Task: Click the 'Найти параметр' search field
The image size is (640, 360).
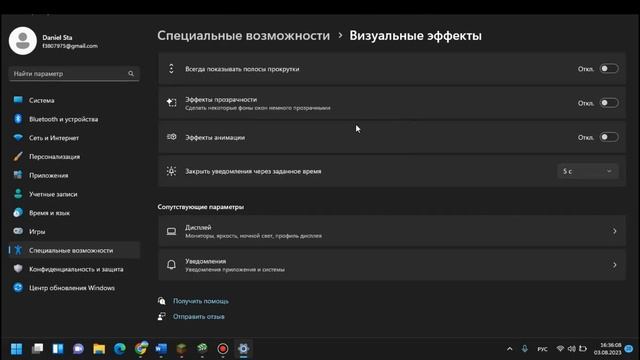Action: pyautogui.click(x=74, y=74)
